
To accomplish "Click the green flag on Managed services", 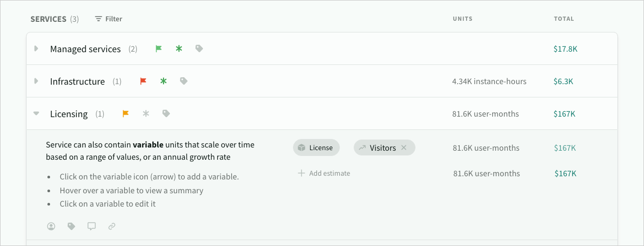I will (x=159, y=48).
